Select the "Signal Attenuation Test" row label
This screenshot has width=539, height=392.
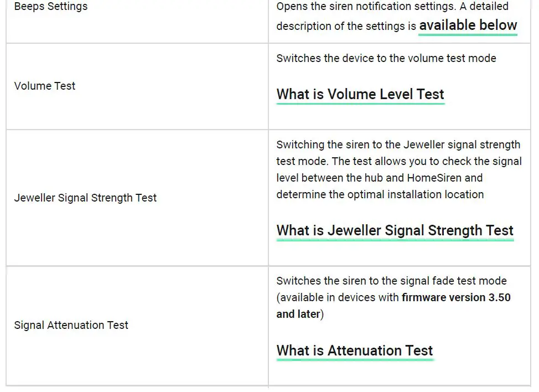(x=71, y=325)
